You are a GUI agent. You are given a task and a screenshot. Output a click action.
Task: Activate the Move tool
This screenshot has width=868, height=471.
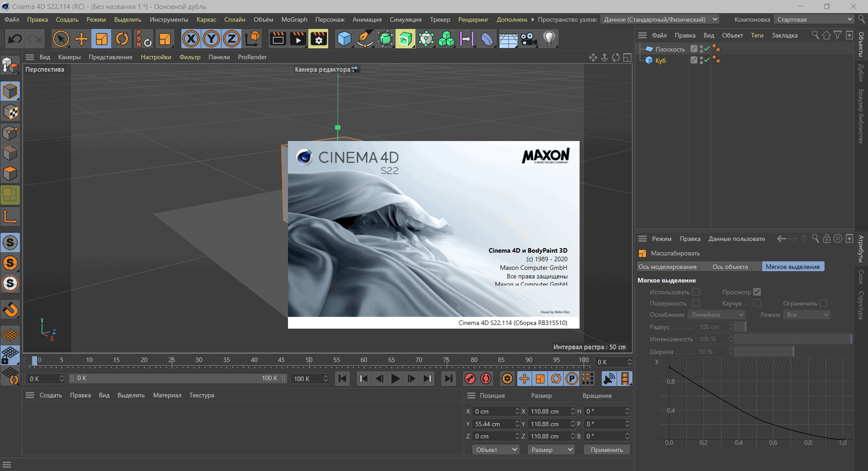coord(81,39)
